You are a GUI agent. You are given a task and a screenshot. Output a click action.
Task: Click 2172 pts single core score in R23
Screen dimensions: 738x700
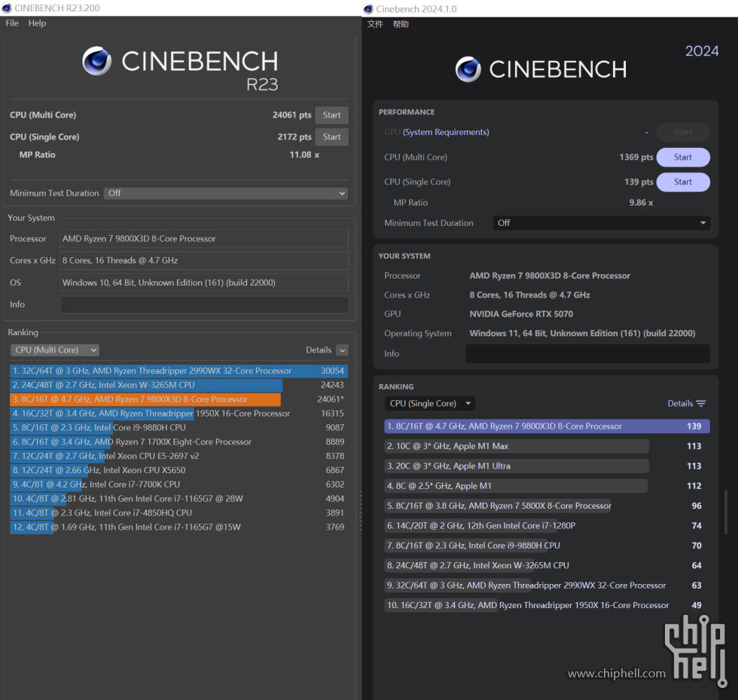(294, 137)
